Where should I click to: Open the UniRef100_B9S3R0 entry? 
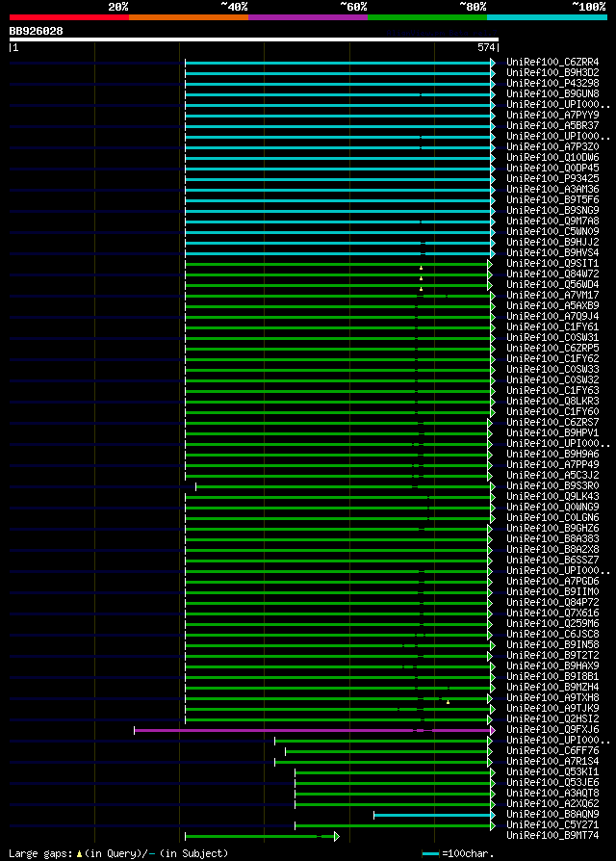click(552, 486)
